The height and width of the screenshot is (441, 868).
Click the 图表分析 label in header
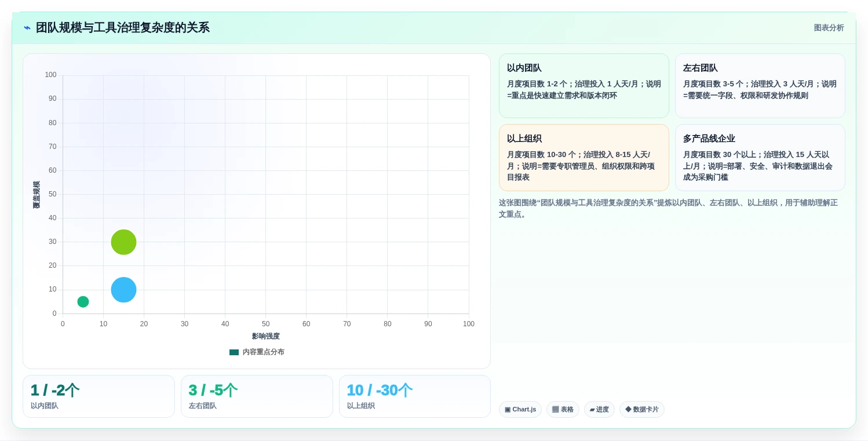point(829,28)
